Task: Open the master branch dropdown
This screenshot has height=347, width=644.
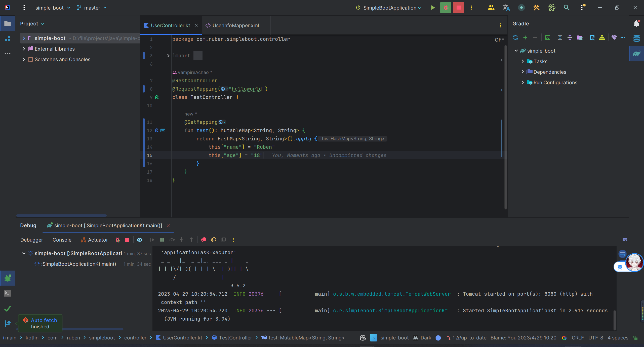Action: [x=92, y=8]
